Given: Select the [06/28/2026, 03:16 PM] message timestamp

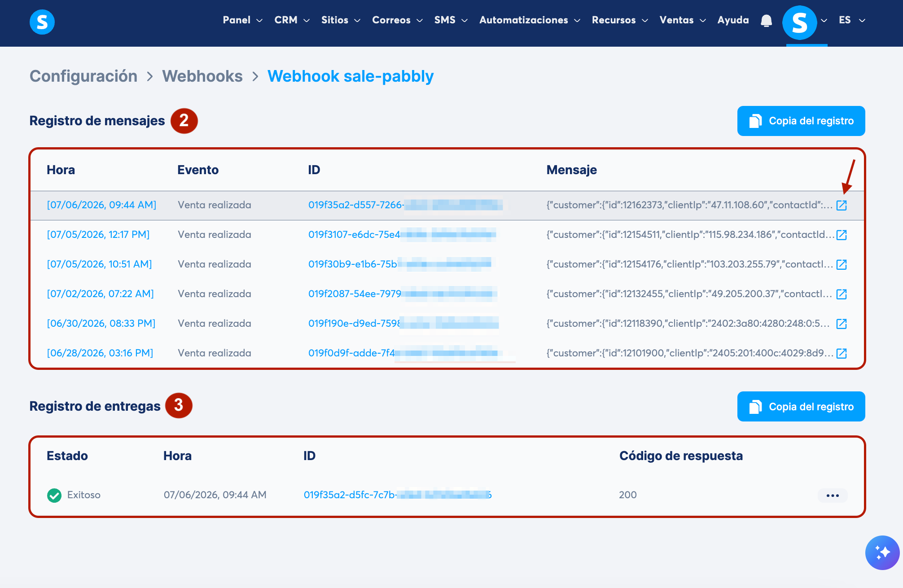Looking at the screenshot, I should pos(100,353).
